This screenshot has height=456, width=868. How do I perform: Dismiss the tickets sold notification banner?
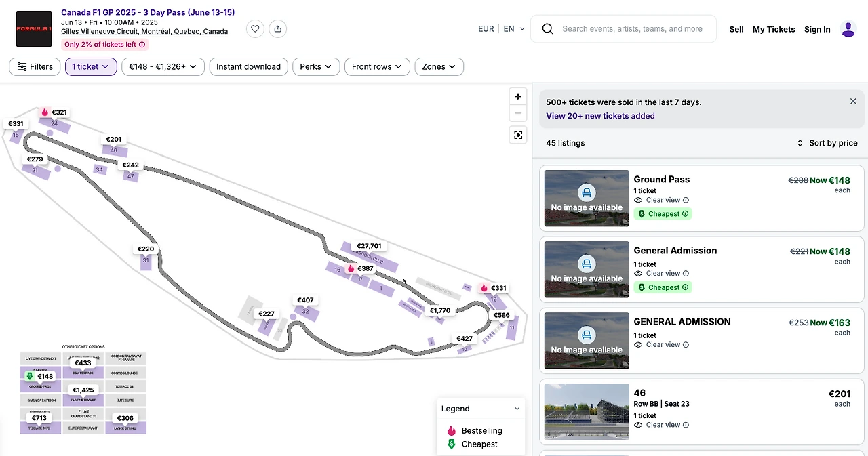click(x=853, y=101)
